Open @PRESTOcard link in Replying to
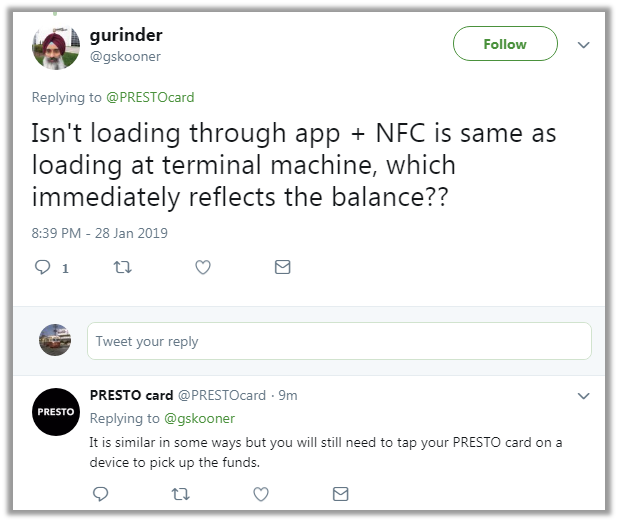 click(x=149, y=98)
